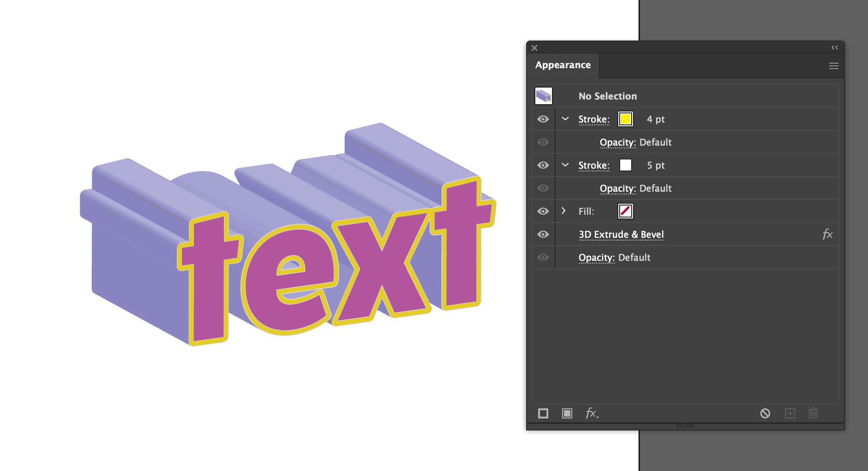868x471 pixels.
Task: Toggle visibility of the 5 pt white stroke
Action: [x=543, y=165]
